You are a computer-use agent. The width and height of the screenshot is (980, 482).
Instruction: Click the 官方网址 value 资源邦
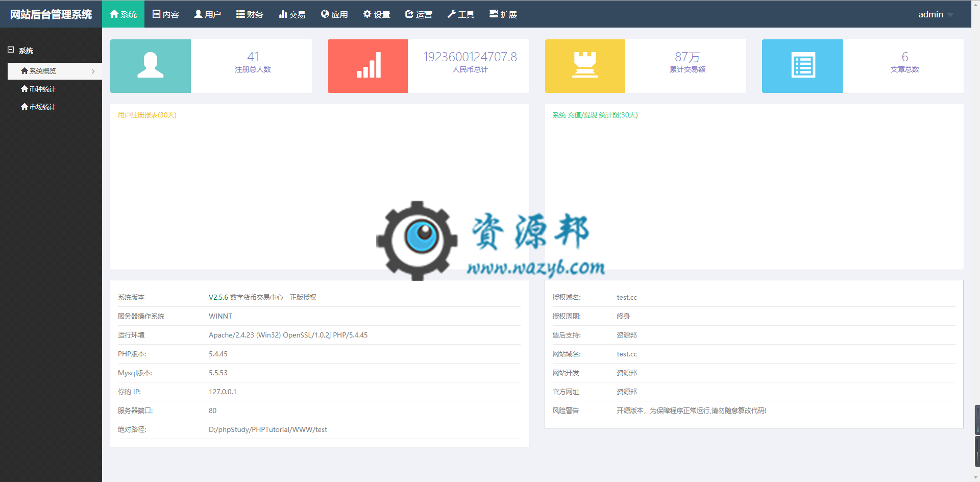[x=627, y=392]
